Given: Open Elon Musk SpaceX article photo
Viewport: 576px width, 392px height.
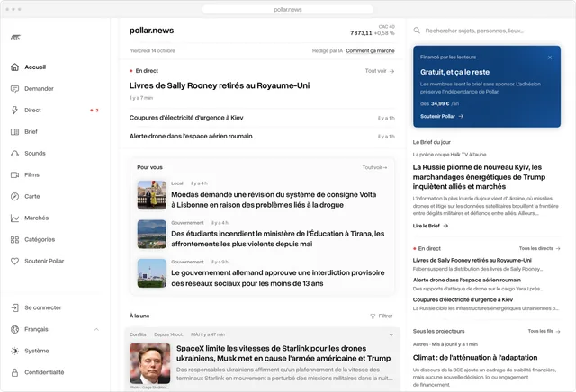Looking at the screenshot, I should pos(150,363).
